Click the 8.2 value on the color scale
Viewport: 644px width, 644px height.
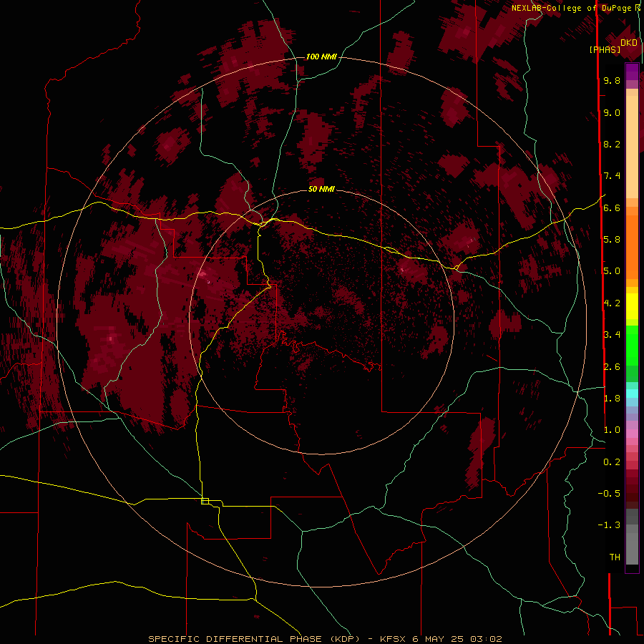coord(612,144)
